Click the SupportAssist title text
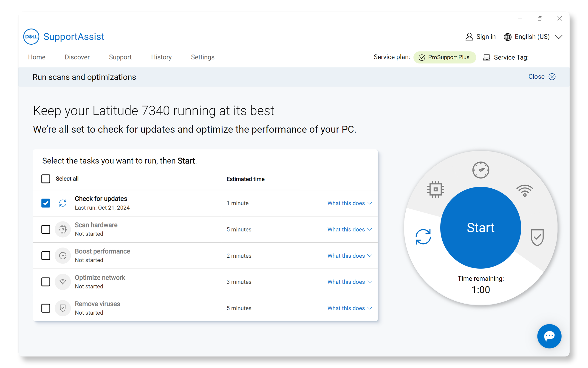 [x=74, y=37]
